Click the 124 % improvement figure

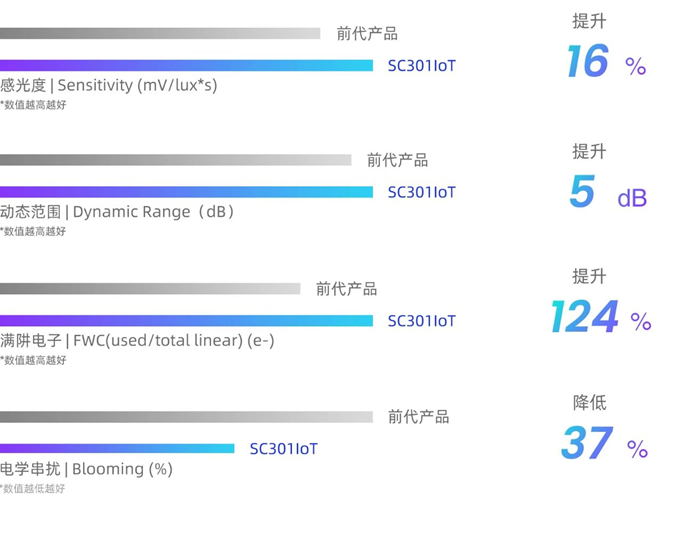[x=600, y=319]
